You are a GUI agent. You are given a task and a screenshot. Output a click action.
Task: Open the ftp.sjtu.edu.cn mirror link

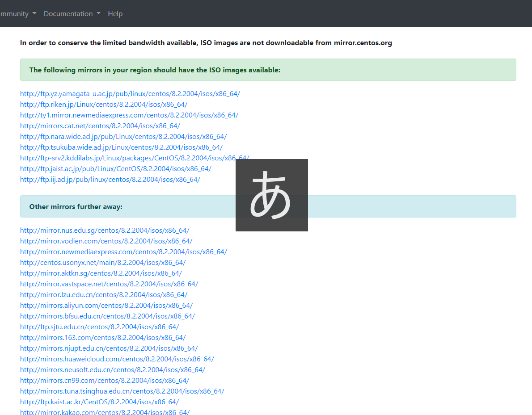(x=99, y=327)
